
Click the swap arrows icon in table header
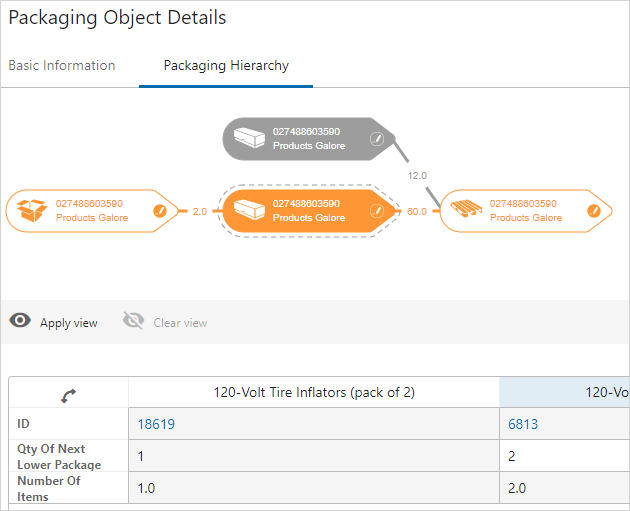click(x=69, y=396)
